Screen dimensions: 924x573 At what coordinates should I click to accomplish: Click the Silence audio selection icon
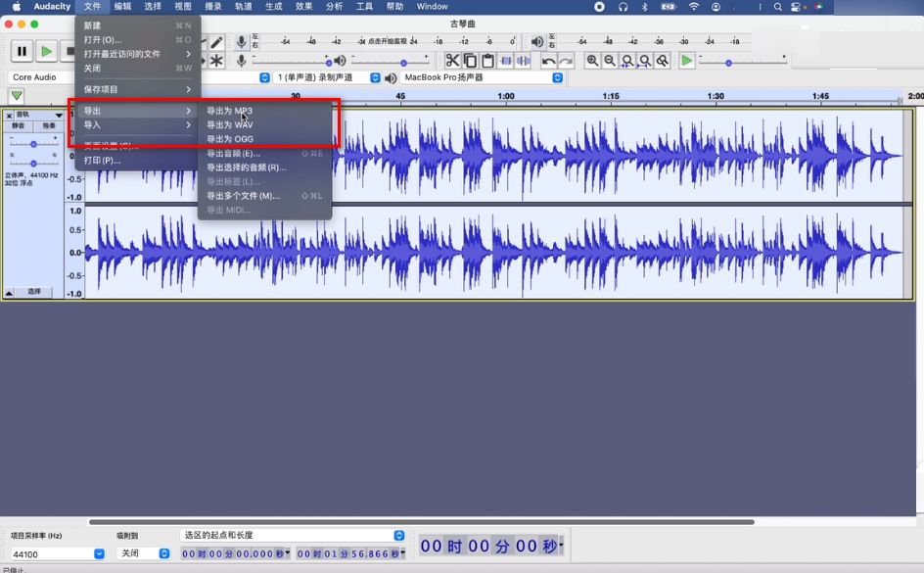524,61
